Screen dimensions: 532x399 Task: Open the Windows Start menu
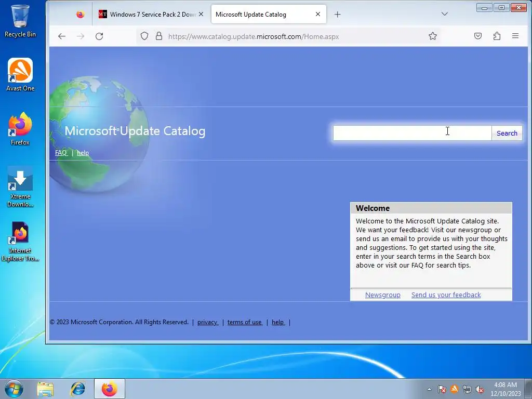[x=14, y=389]
